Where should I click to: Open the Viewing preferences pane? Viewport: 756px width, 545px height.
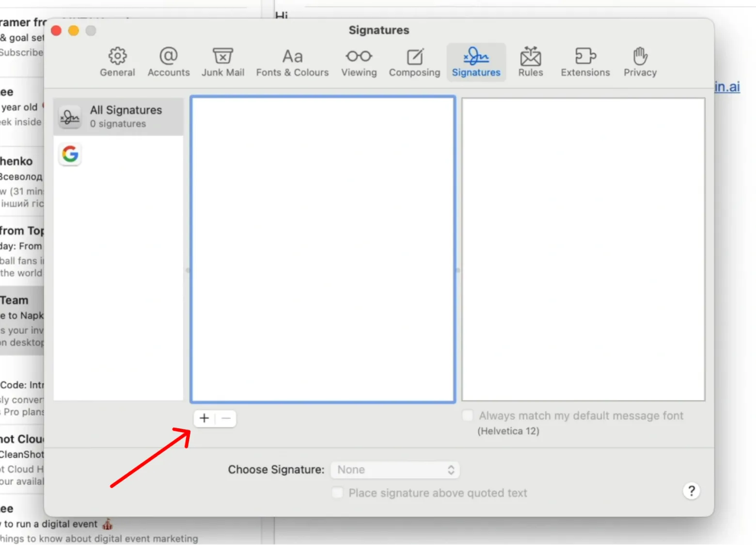pos(359,62)
